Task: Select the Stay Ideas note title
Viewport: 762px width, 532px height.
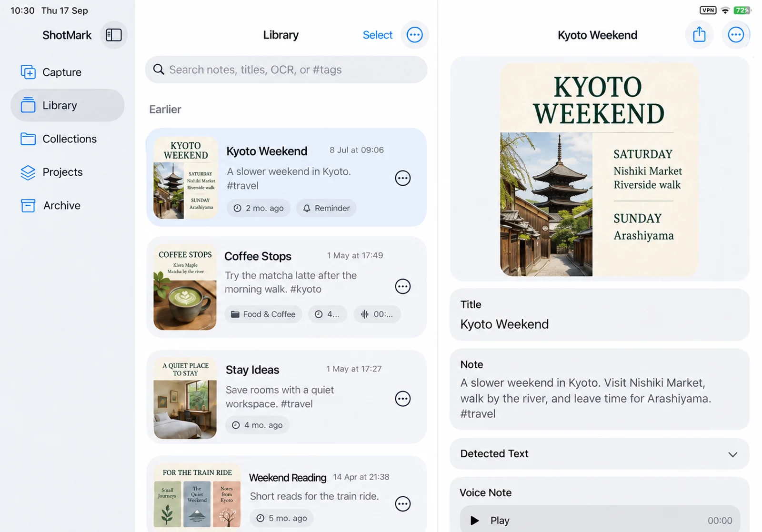Action: click(252, 370)
